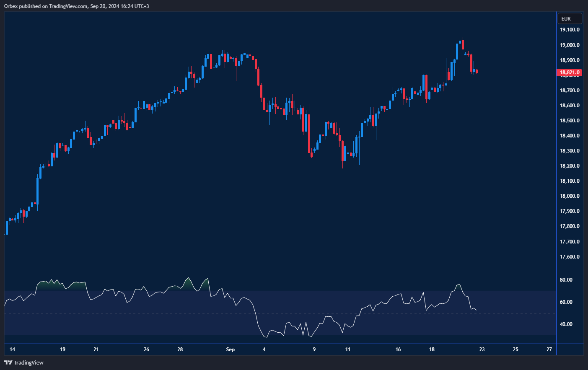Click the last red candle on the chart
This screenshot has width=588, height=370.
pyautogui.click(x=477, y=71)
